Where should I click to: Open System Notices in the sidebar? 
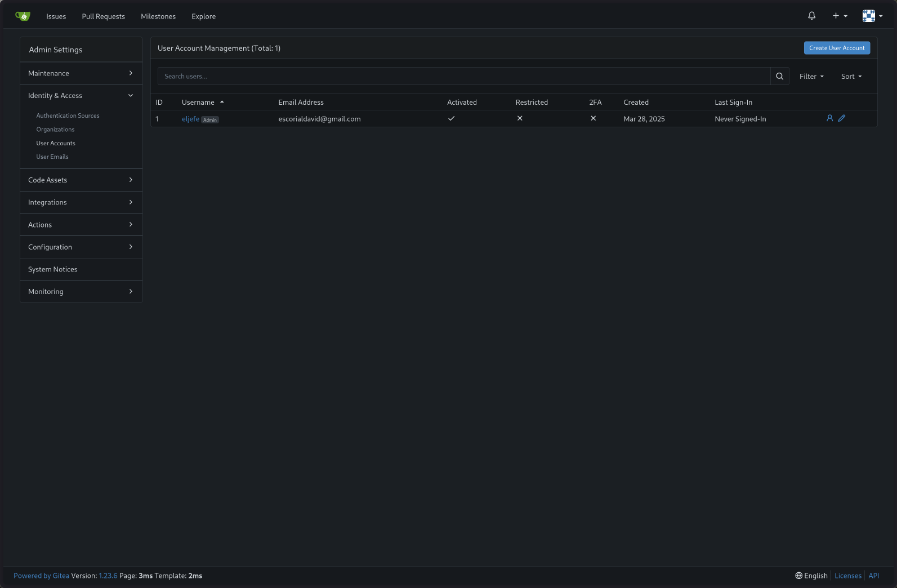81,269
